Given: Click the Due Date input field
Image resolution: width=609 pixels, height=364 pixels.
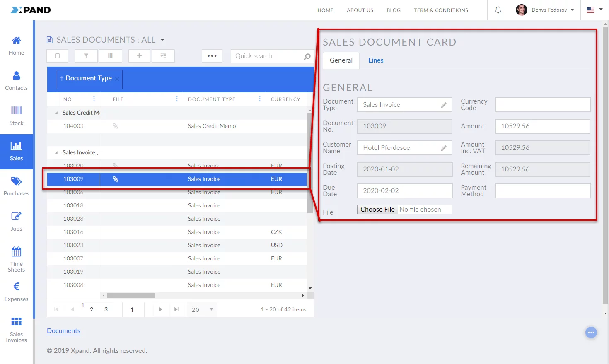Looking at the screenshot, I should (404, 191).
